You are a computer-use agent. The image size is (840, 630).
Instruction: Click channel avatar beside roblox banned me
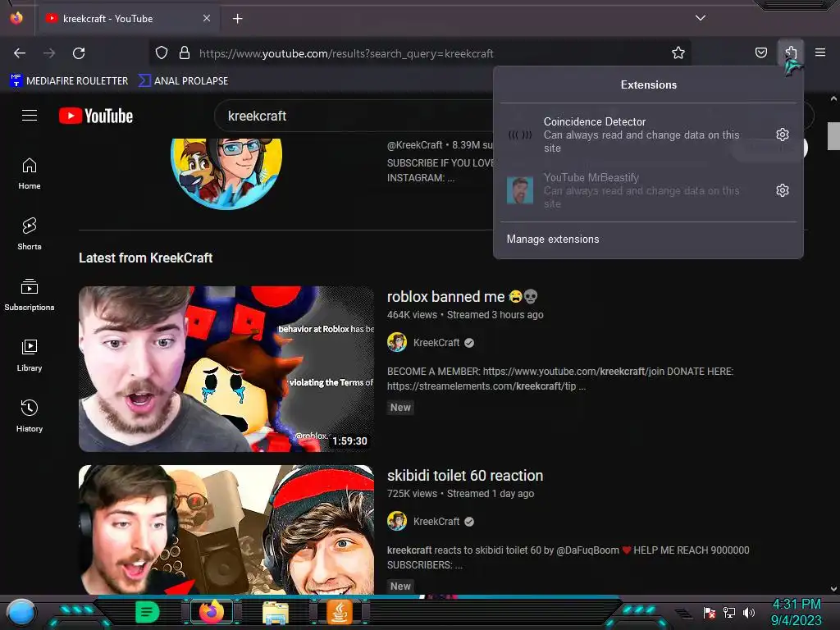point(397,342)
